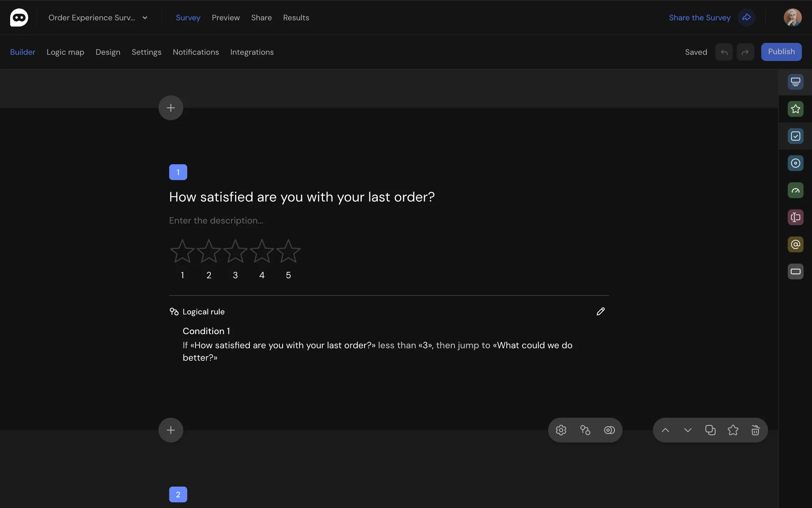Move question down with chevron

(x=687, y=430)
